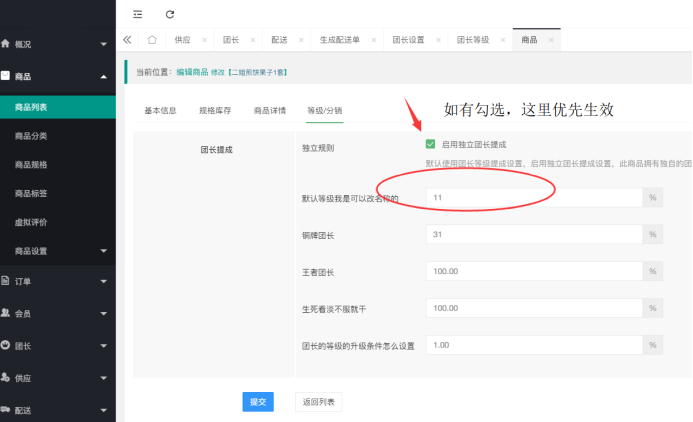
Task: Click the refresh icon in top bar
Action: 170,14
